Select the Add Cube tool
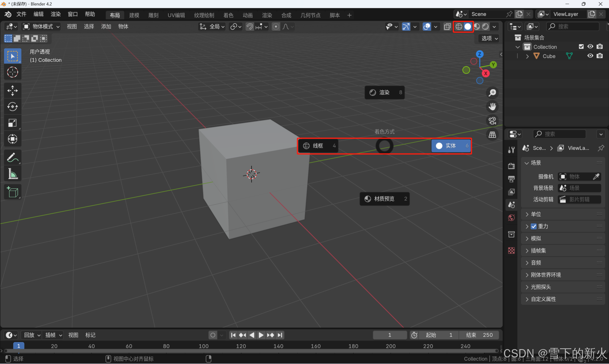Image resolution: width=609 pixels, height=364 pixels. tap(12, 192)
